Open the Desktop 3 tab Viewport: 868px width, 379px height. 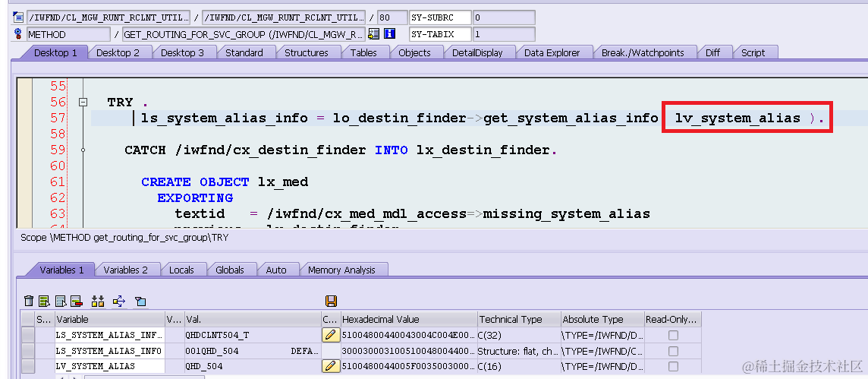pyautogui.click(x=182, y=52)
